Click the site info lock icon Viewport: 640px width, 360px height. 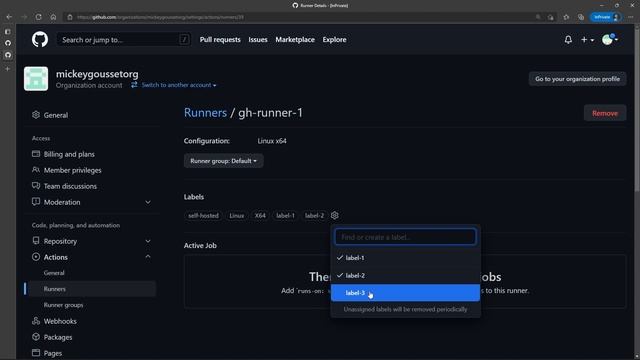pyautogui.click(x=70, y=17)
